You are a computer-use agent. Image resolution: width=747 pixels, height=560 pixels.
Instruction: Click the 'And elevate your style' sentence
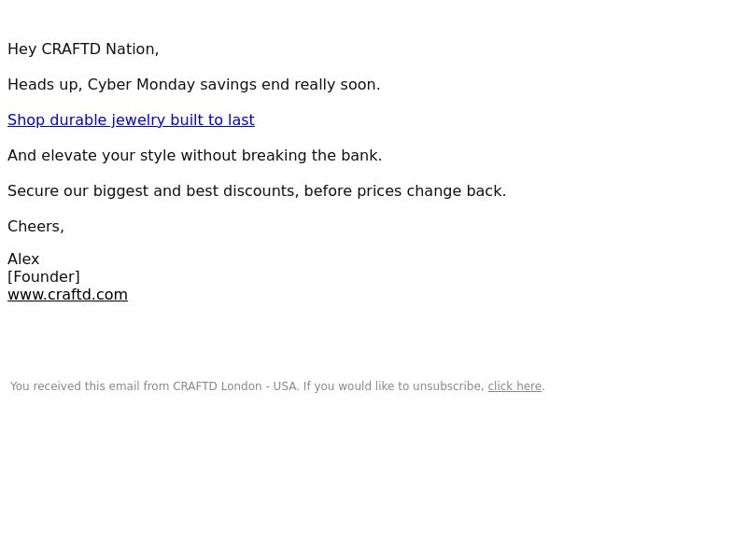[195, 155]
